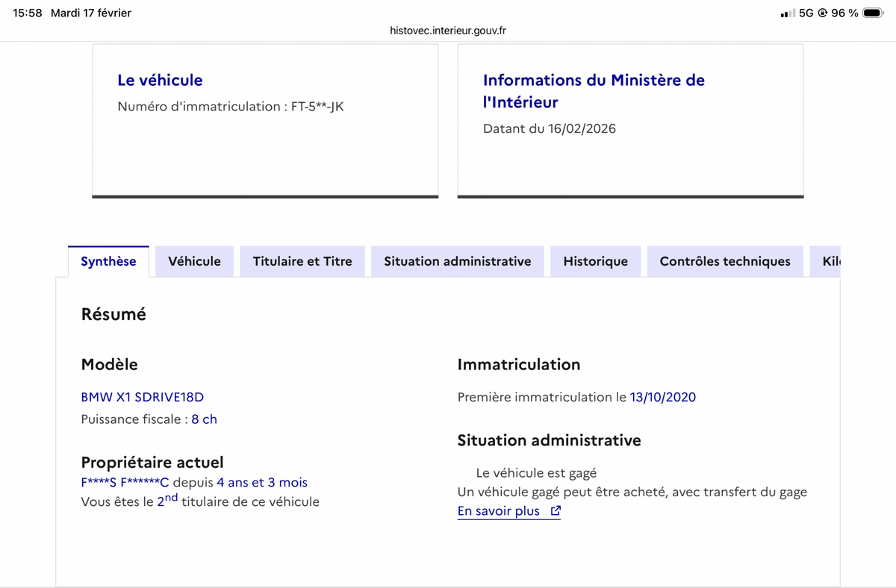Tap the cellular signal bars icon

pyautogui.click(x=787, y=13)
